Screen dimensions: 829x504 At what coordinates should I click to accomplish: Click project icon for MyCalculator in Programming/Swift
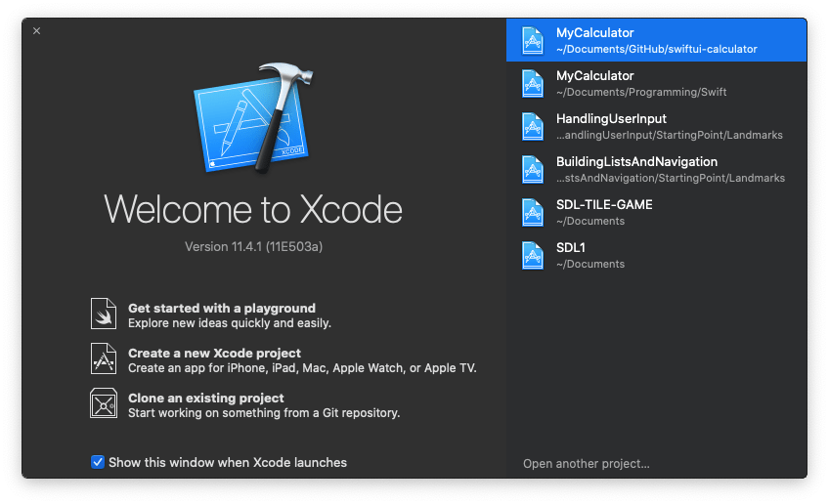pos(533,83)
